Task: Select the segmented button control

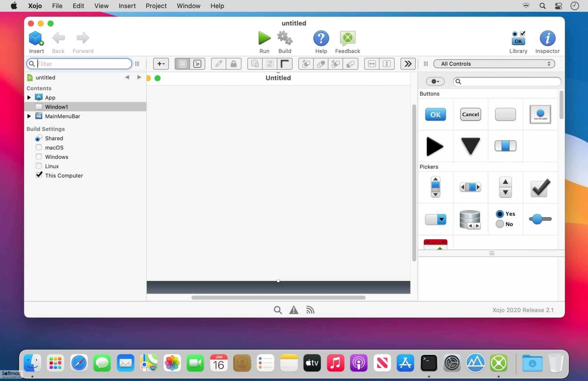Action: pos(505,146)
